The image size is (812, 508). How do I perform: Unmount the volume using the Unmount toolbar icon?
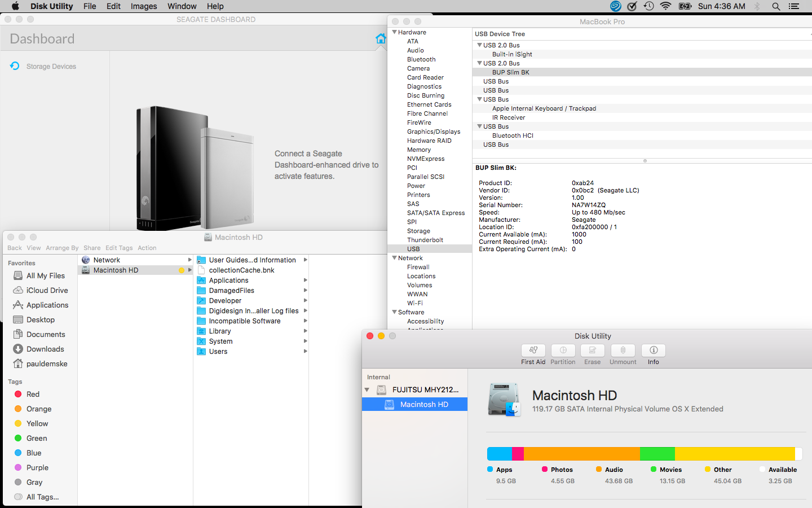click(623, 351)
